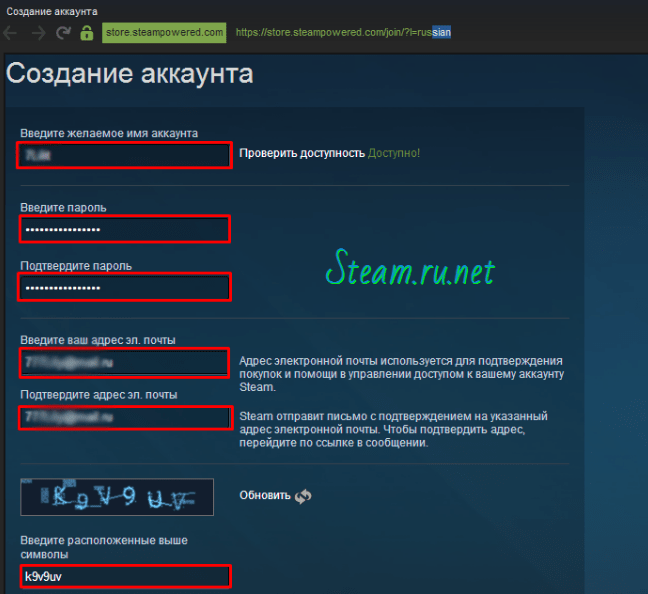Click Обновить to refresh captcha
The image size is (648, 594).
[265, 495]
